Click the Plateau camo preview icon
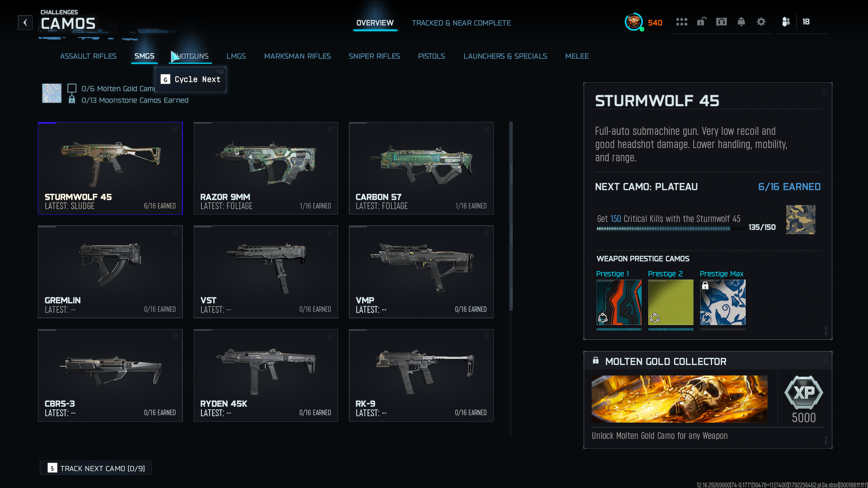Viewport: 868px width, 488px height. (801, 220)
